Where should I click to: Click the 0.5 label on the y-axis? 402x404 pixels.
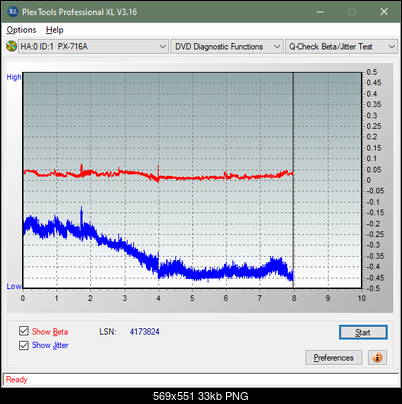[372, 72]
